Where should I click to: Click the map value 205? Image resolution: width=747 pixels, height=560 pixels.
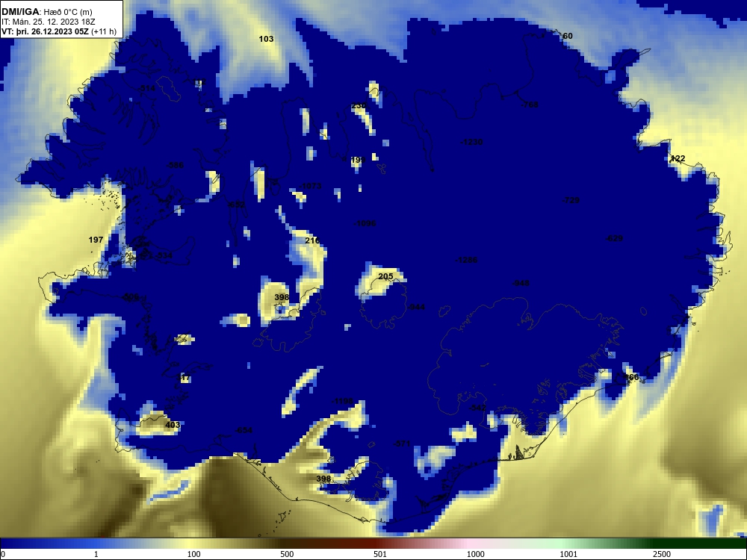[x=385, y=277]
